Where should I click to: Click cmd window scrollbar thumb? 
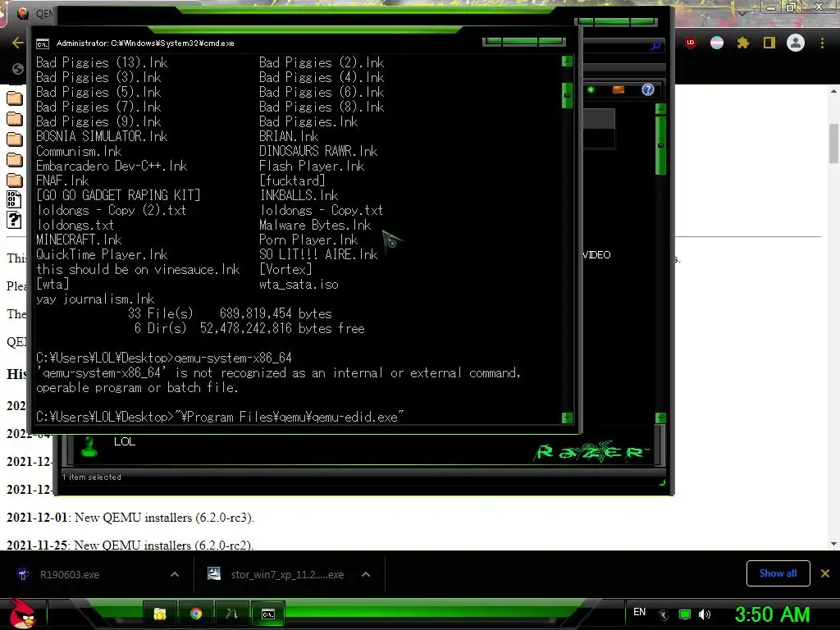[x=568, y=95]
